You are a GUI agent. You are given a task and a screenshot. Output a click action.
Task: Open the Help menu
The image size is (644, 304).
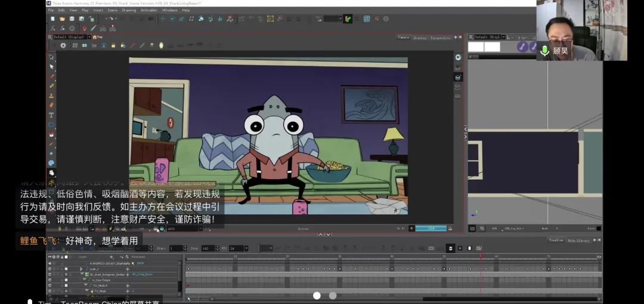(185, 10)
